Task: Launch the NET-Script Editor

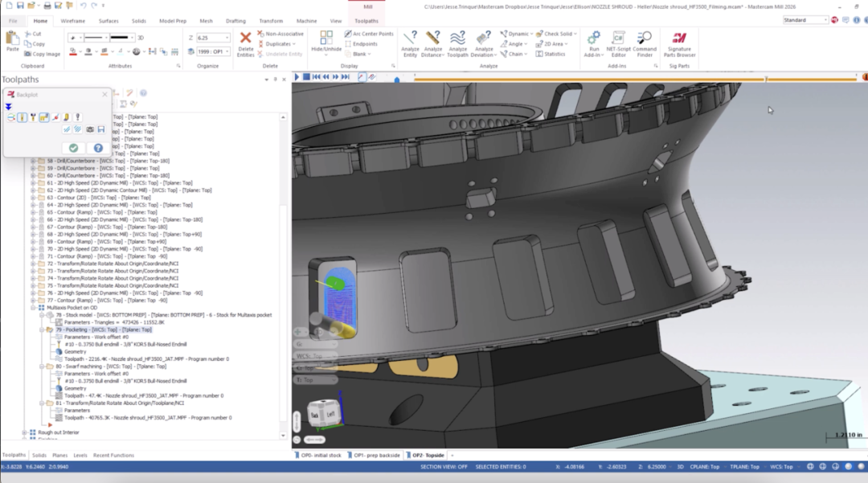Action: [x=618, y=43]
